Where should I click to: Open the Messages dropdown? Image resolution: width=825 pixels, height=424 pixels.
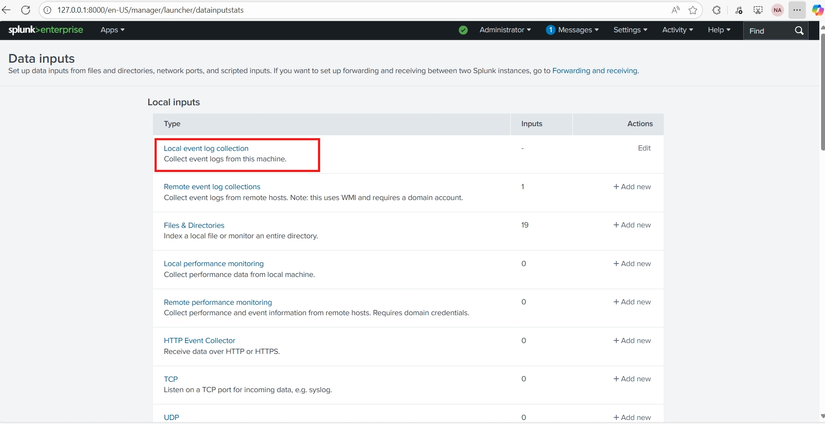tap(578, 30)
